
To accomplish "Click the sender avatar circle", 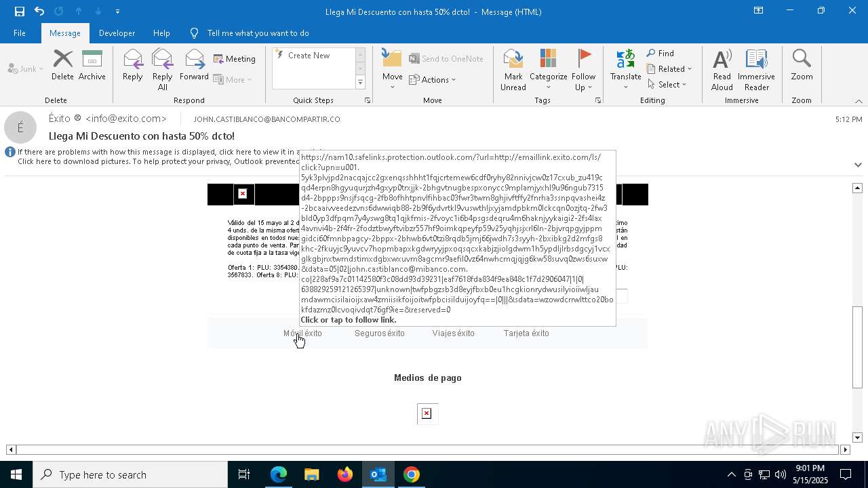I will click(x=20, y=127).
